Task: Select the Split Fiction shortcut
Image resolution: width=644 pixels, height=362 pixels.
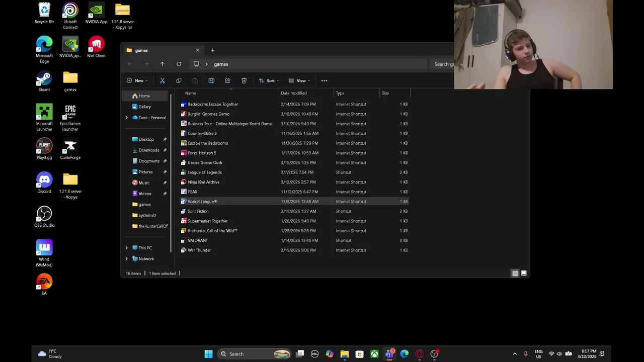Action: click(294, 211)
